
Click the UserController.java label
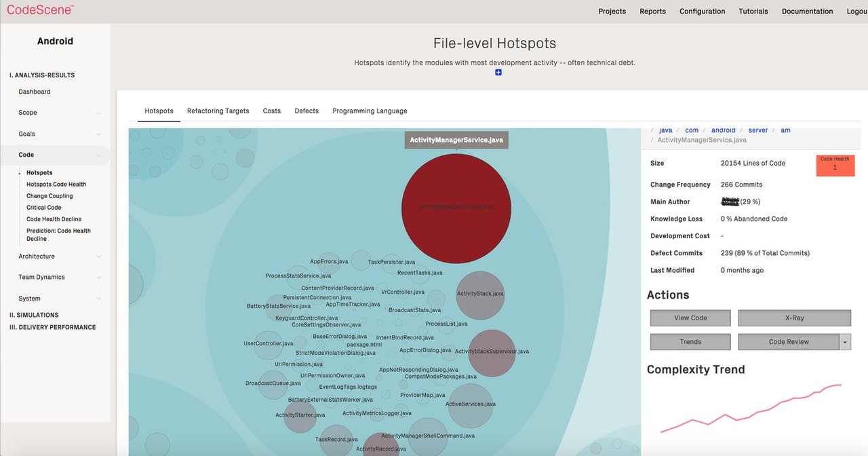pyautogui.click(x=269, y=344)
